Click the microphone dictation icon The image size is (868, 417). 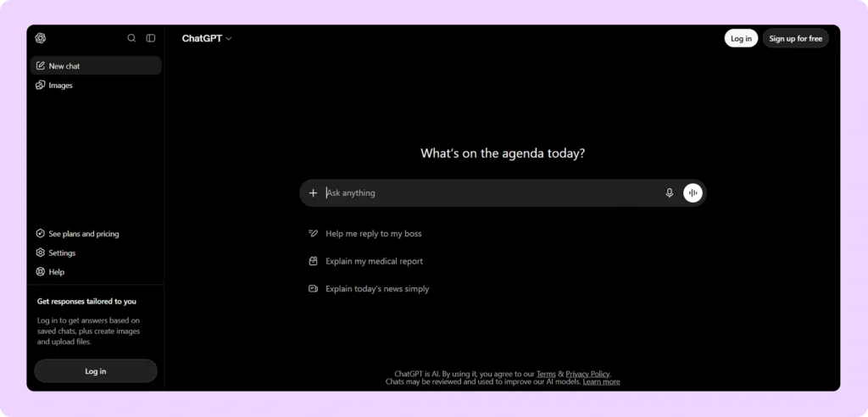coord(670,192)
